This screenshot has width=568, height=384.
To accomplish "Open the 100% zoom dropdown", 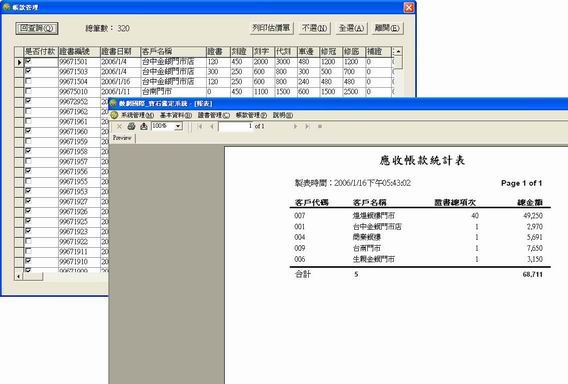I will coord(178,126).
